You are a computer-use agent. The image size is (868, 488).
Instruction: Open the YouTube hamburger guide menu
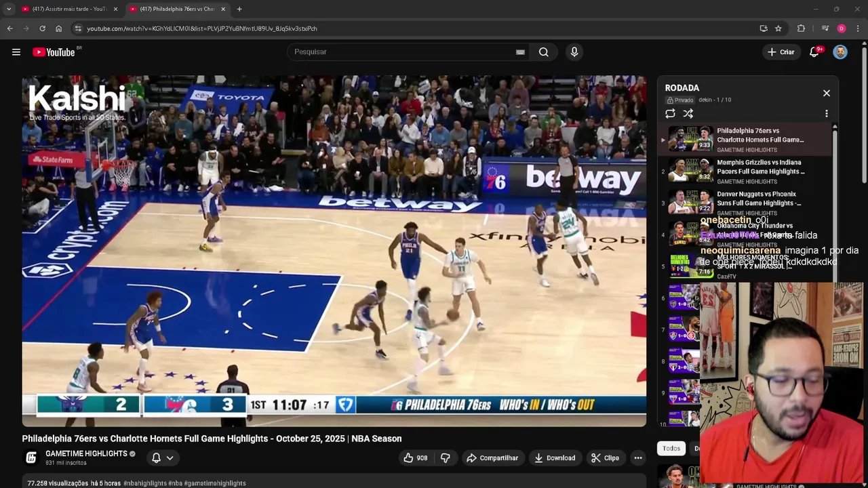pyautogui.click(x=16, y=52)
